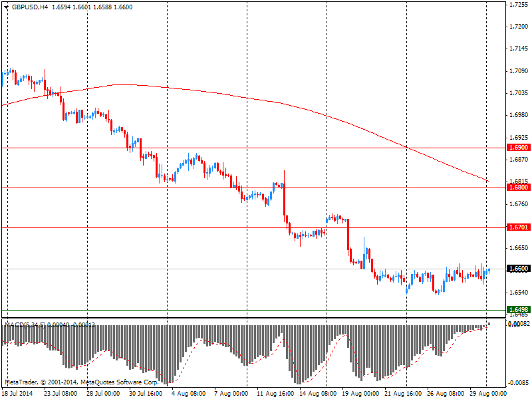The width and height of the screenshot is (532, 399).
Task: Click the black 1.6600 current price tag
Action: pos(519,269)
